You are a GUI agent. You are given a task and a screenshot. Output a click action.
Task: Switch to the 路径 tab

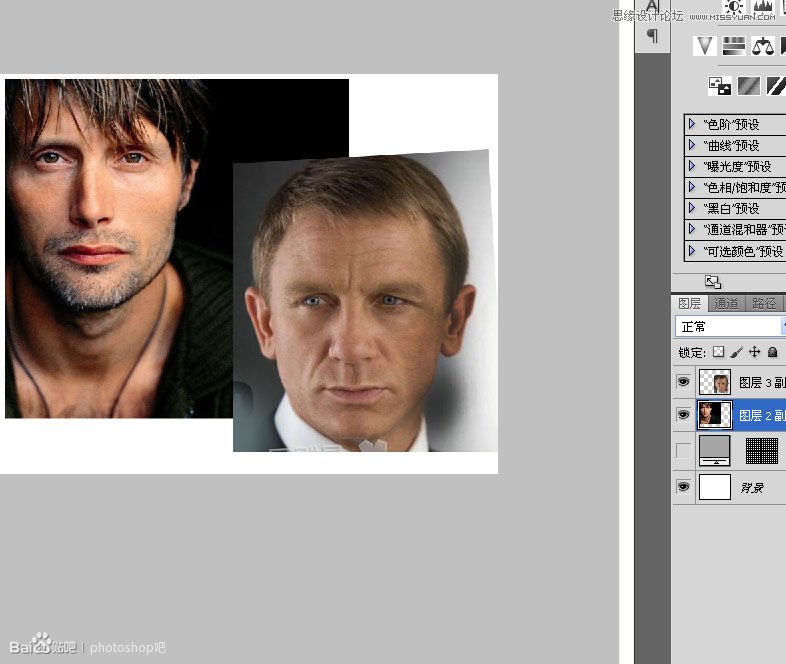[x=764, y=304]
